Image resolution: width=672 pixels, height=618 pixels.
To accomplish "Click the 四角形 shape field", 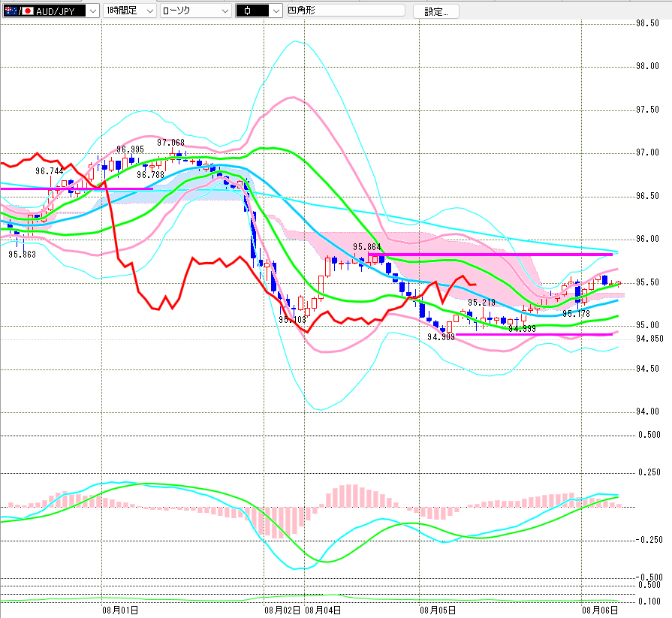I will tap(345, 11).
